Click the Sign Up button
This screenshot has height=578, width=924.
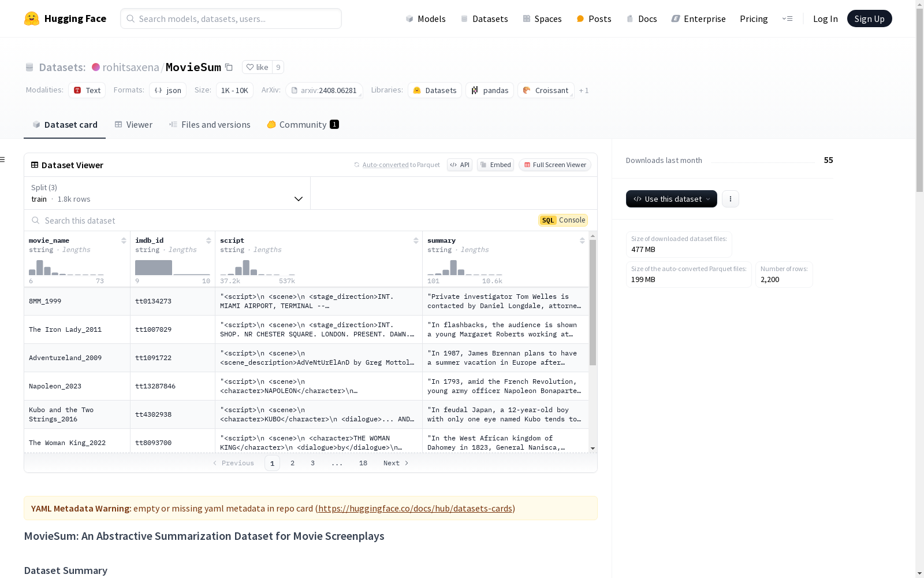pos(870,18)
